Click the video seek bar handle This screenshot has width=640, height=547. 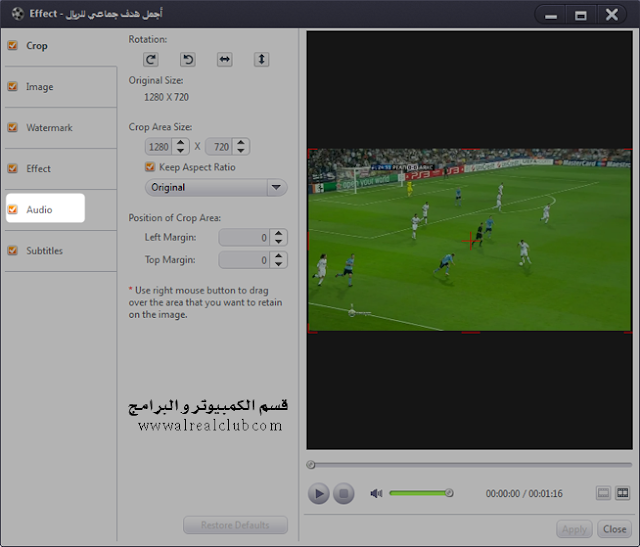(311, 465)
